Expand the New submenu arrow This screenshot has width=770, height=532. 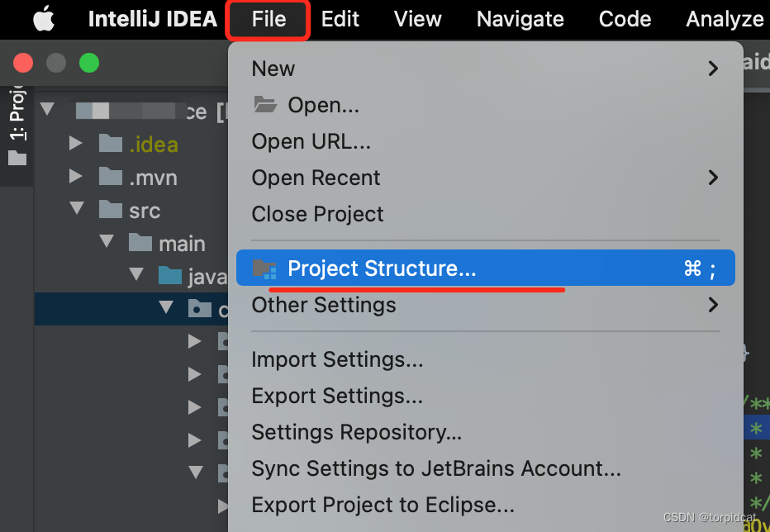tap(713, 69)
